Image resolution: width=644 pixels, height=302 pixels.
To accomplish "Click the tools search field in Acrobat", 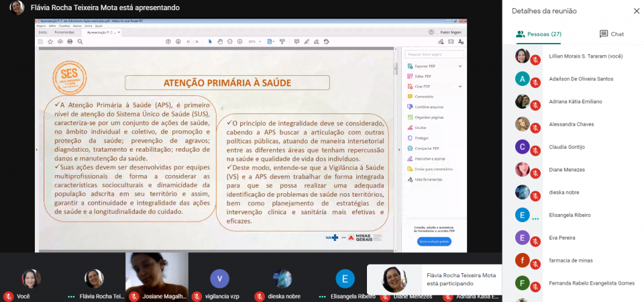I will pos(434,54).
